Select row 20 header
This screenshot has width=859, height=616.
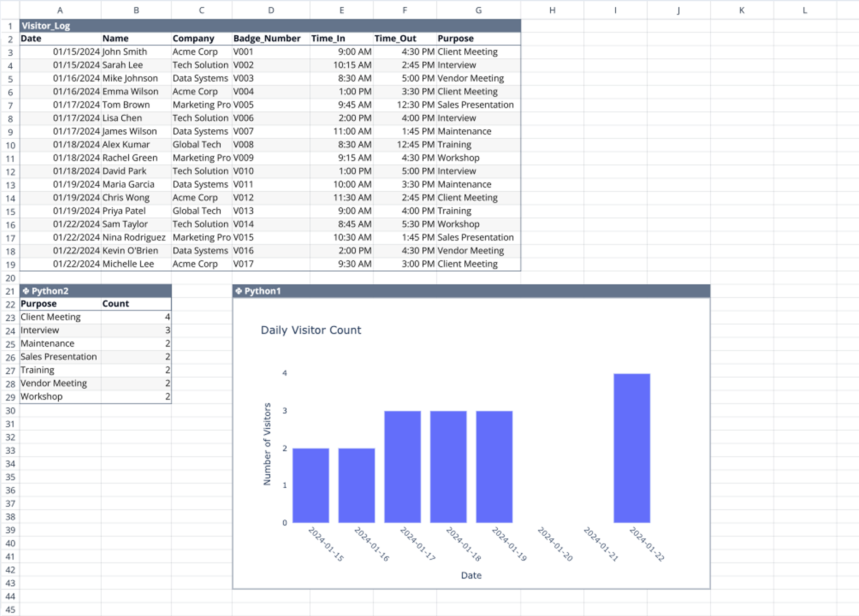(10, 278)
